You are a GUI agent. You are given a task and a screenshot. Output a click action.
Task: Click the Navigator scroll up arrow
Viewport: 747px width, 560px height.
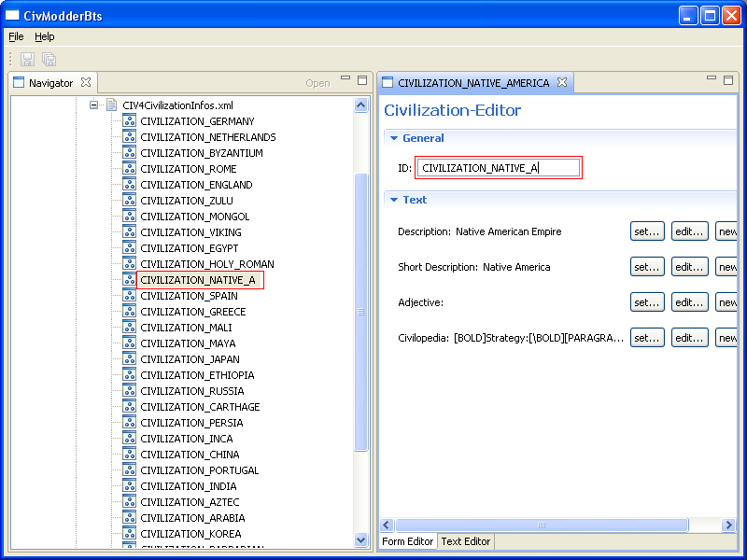361,105
